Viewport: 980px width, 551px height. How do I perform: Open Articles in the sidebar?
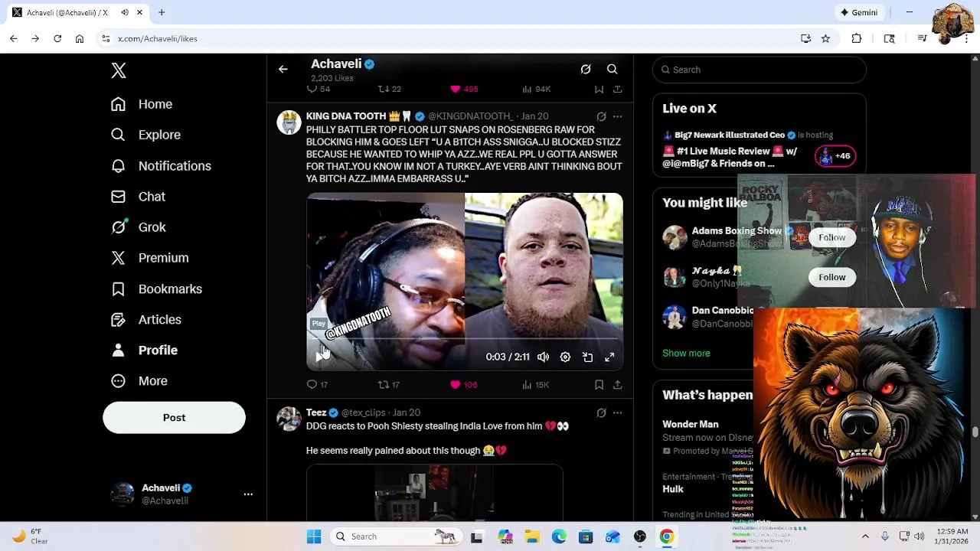(145, 320)
